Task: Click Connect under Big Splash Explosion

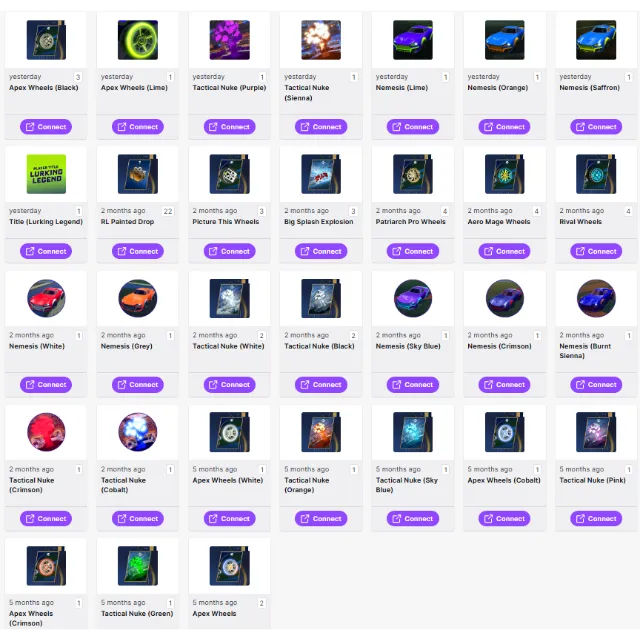Action: (x=321, y=251)
